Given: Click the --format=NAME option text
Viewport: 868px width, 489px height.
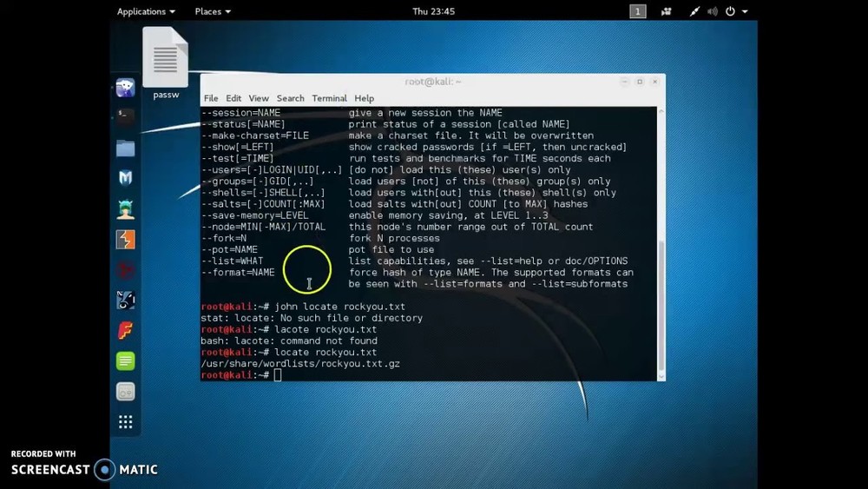Looking at the screenshot, I should tap(238, 272).
